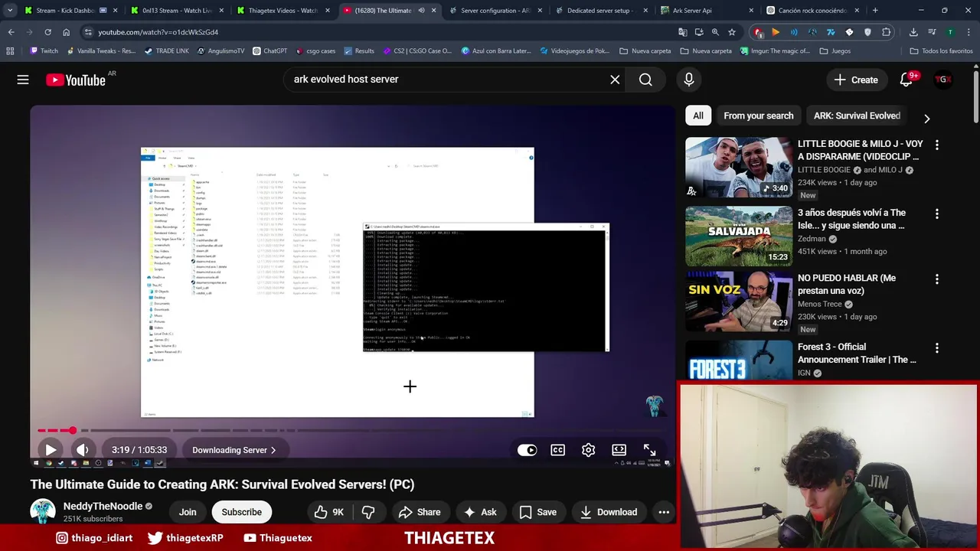980x551 pixels.
Task: Download the video
Action: pos(609,512)
